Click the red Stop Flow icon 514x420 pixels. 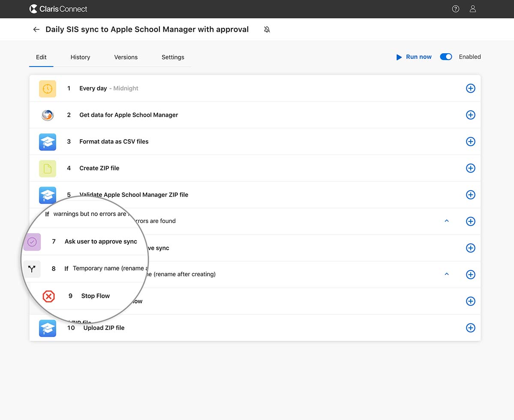coord(48,296)
